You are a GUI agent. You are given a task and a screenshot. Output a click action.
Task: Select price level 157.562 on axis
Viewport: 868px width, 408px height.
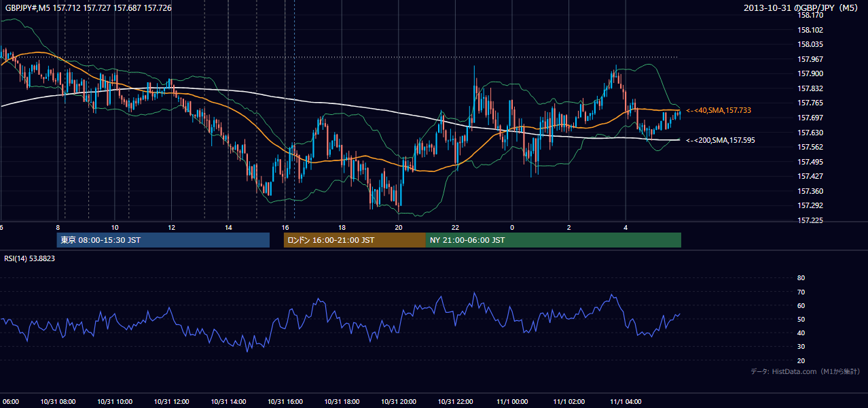coord(810,147)
